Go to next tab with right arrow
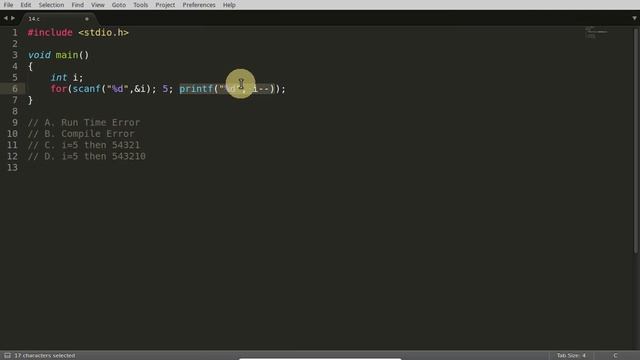Viewport: 640px width, 360px height. (x=13, y=18)
